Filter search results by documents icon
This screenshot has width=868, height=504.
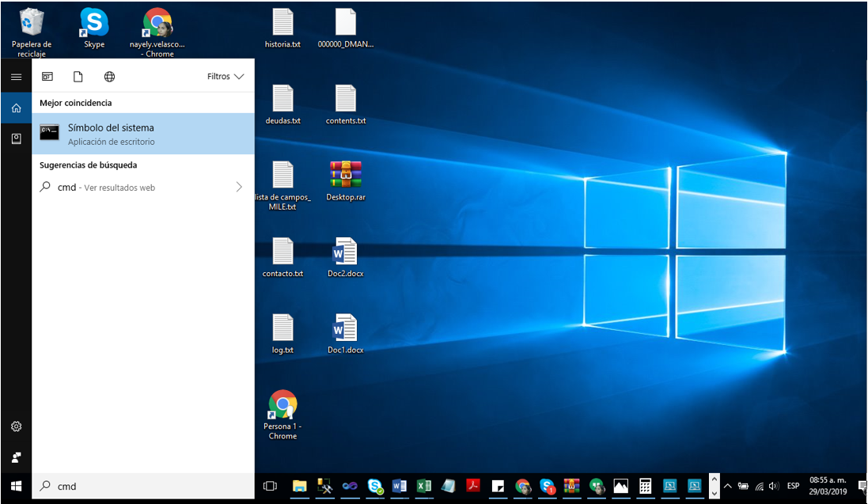[78, 77]
